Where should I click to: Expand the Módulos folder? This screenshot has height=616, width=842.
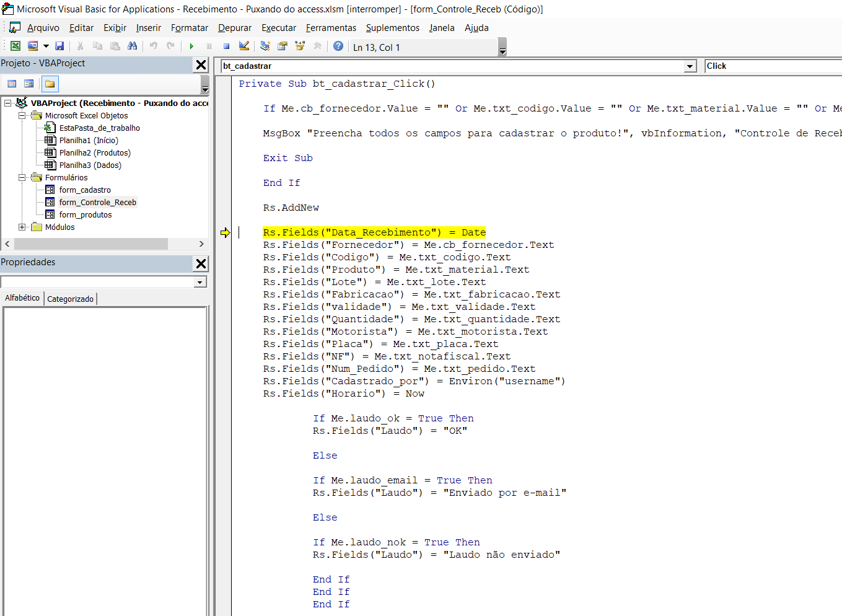[x=22, y=227]
